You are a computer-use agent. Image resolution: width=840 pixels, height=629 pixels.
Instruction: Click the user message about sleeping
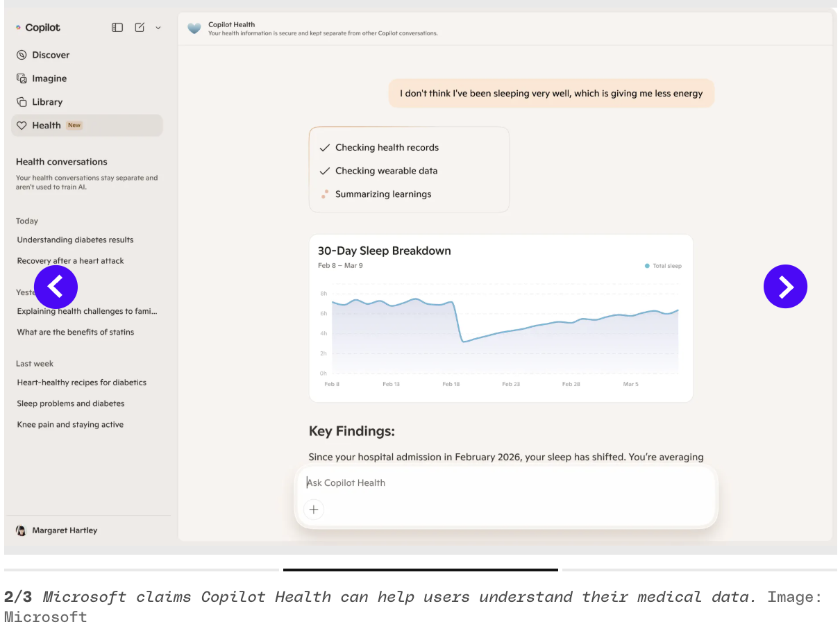551,94
